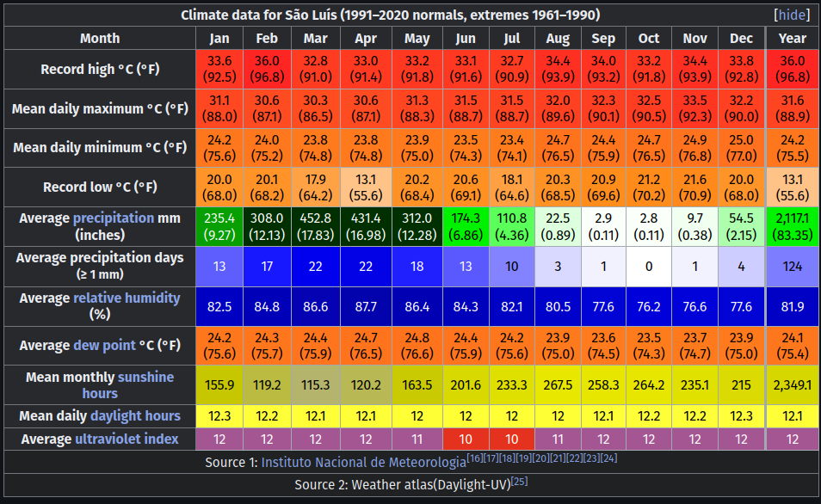Viewport: 821px width, 504px height.
Task: Click May dew point cell '24.8 (76.6)'
Action: click(x=417, y=346)
